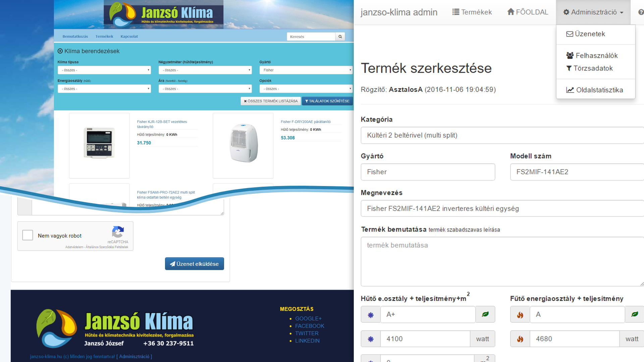
Task: Click the TWITTER share link
Action: (x=307, y=333)
